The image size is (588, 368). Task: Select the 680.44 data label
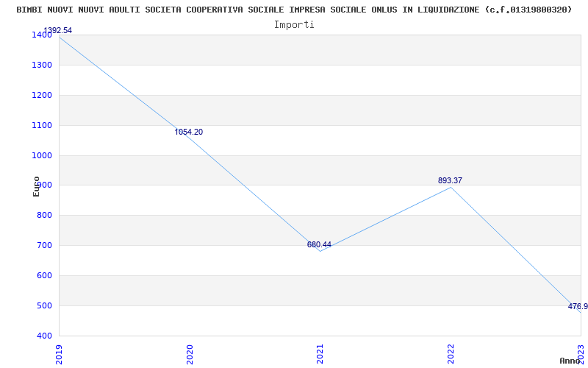point(319,244)
